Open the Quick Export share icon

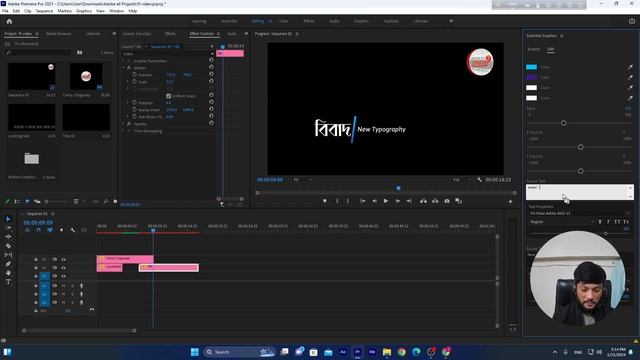[x=632, y=21]
